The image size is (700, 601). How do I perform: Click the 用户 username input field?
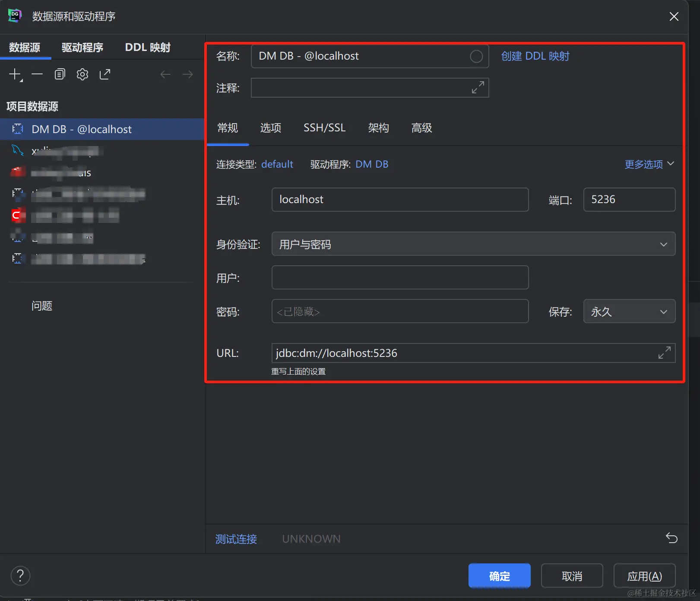(400, 277)
